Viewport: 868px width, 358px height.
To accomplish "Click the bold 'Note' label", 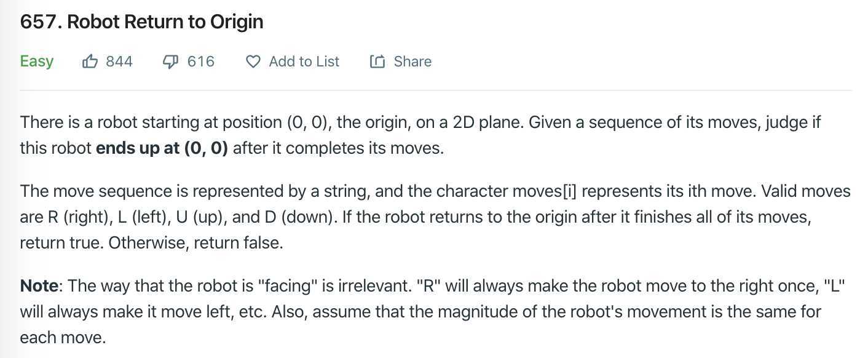I will coord(39,286).
